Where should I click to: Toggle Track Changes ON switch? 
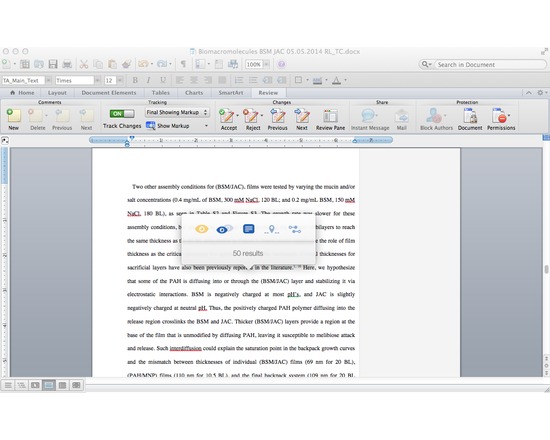pos(122,114)
